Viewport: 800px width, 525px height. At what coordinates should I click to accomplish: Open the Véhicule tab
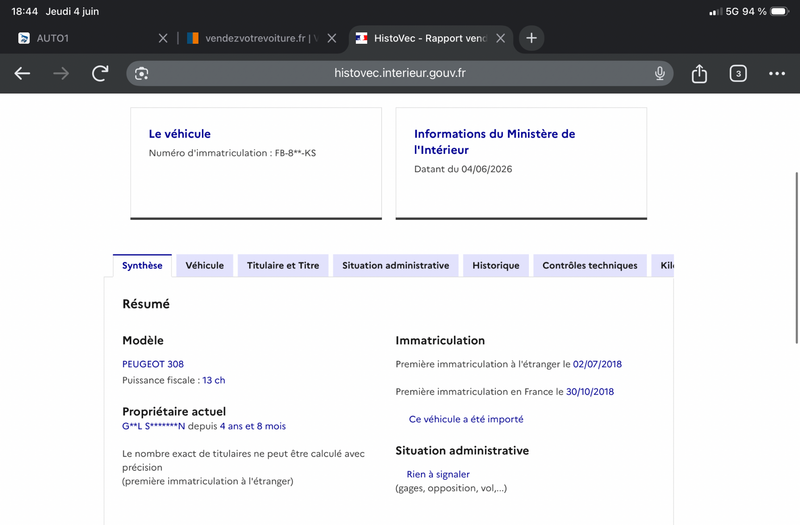tap(205, 265)
